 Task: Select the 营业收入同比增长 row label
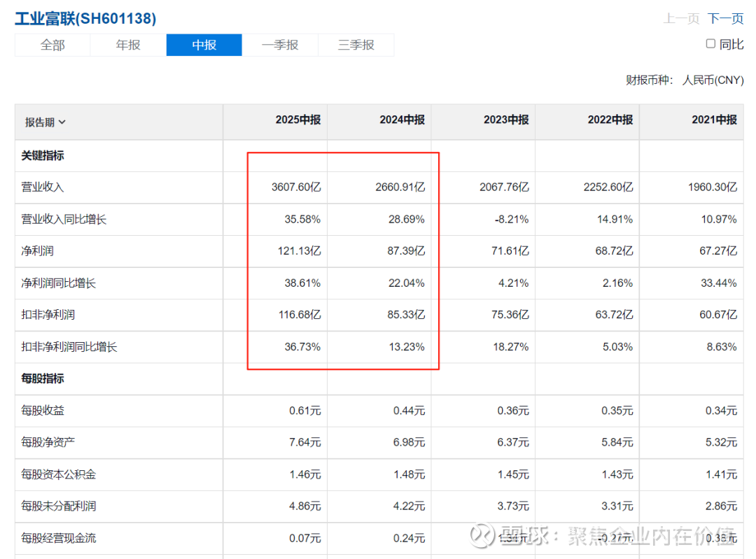(x=64, y=219)
